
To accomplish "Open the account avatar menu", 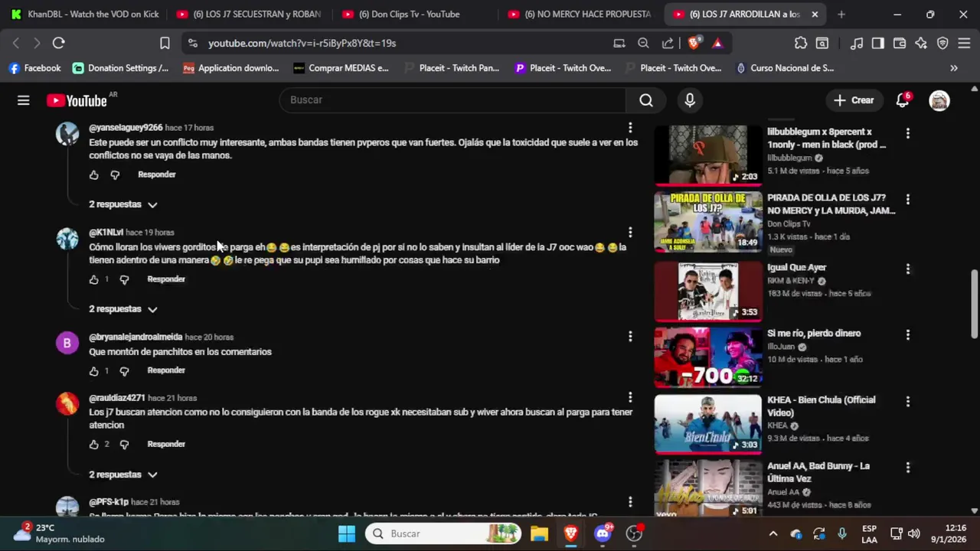I will click(939, 100).
